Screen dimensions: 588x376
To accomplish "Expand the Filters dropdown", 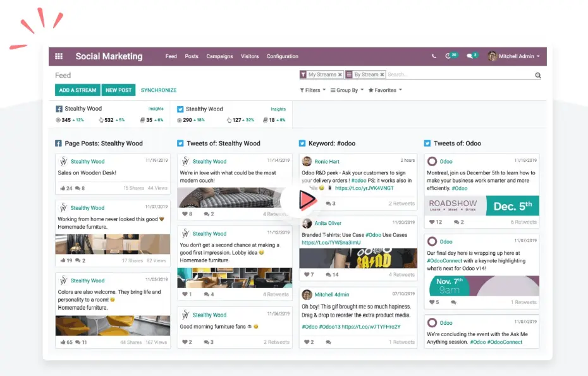I will (312, 90).
